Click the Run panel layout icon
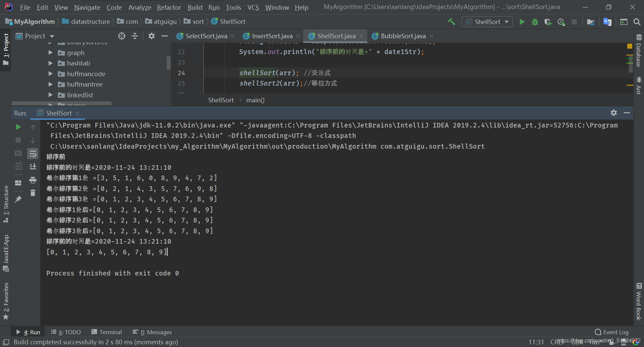This screenshot has width=644, height=347. point(18,183)
